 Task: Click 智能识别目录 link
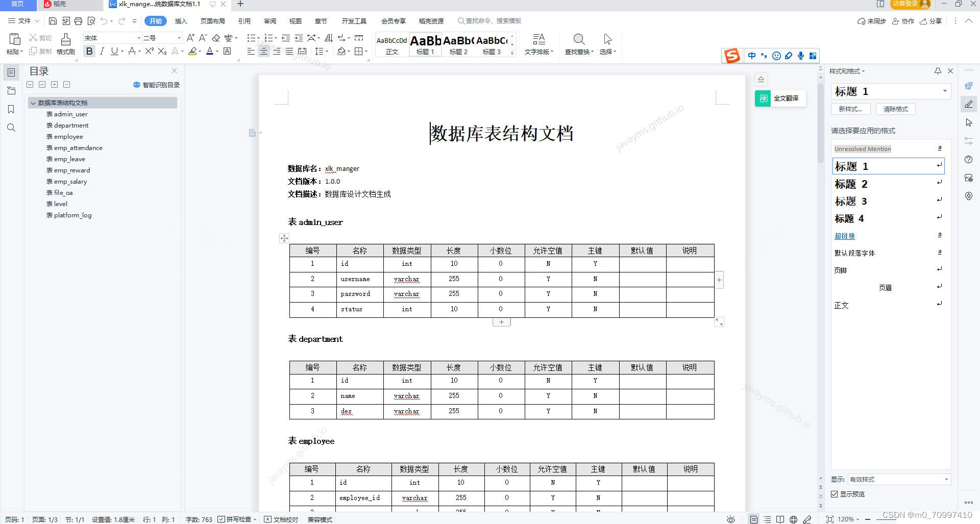point(156,85)
